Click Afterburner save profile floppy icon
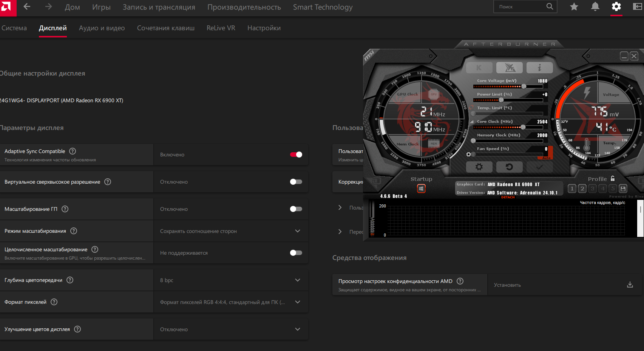644x351 pixels. 623,189
